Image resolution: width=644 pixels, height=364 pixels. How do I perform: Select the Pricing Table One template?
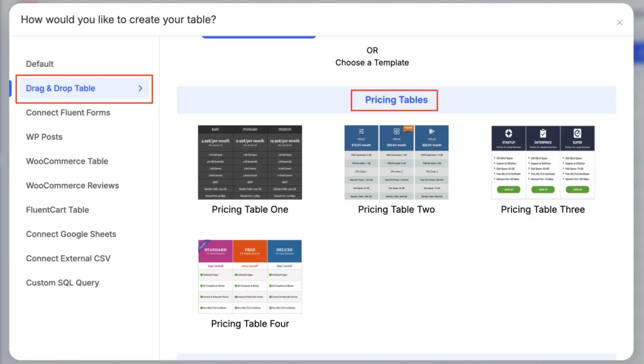click(249, 161)
